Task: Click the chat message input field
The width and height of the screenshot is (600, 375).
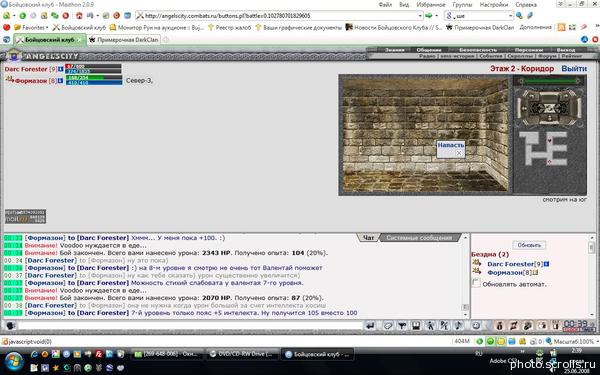Action: coord(190,326)
